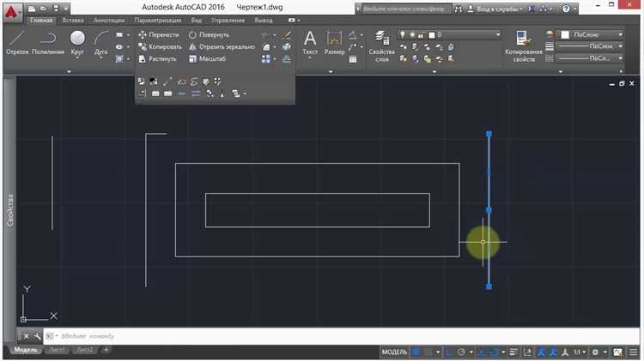Click the Текст (Text) tool icon

[310, 41]
